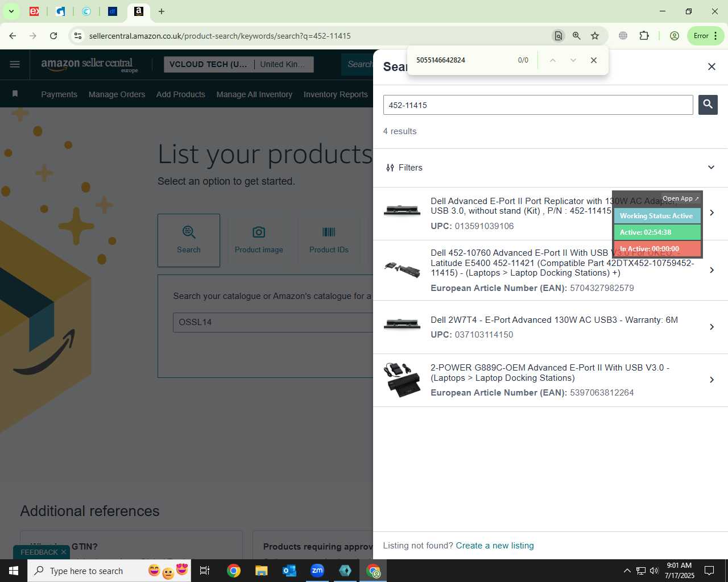The image size is (728, 582).
Task: Open the Create a new listing link
Action: (495, 546)
